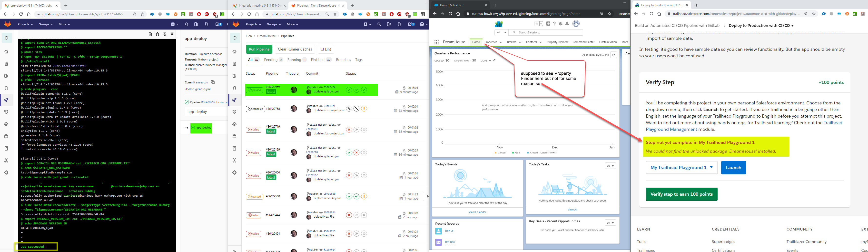The width and height of the screenshot is (868, 252).
Task: Open Help icon in Pipelines navbar
Action: 424,24
